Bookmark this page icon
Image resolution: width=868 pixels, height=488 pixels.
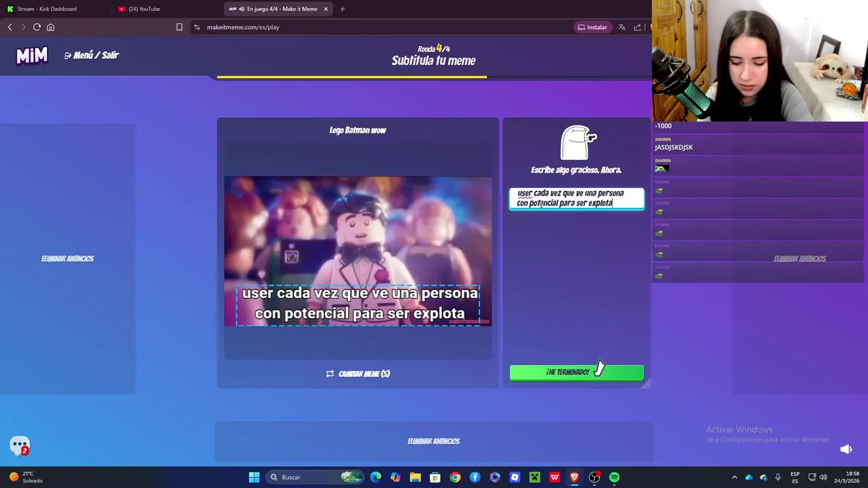pos(179,27)
